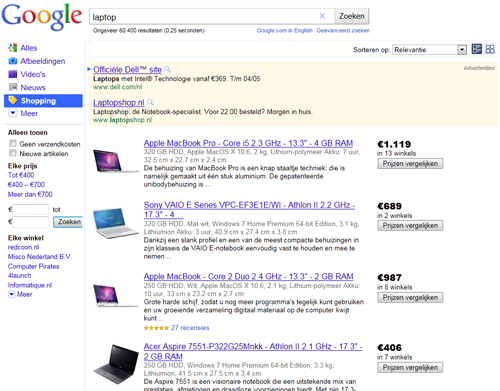The image size is (500, 391).
Task: Filter price by Tot €400
Action: click(21, 175)
